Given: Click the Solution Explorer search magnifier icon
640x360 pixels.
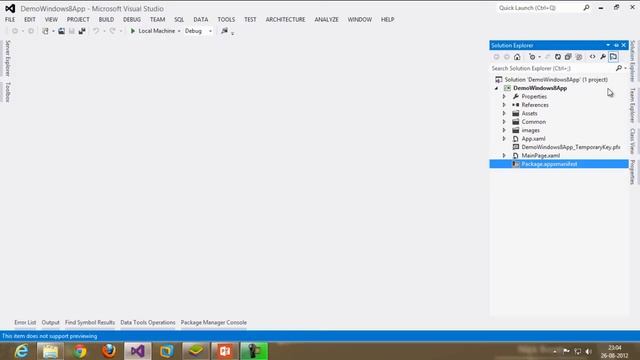Looking at the screenshot, I should [x=619, y=68].
